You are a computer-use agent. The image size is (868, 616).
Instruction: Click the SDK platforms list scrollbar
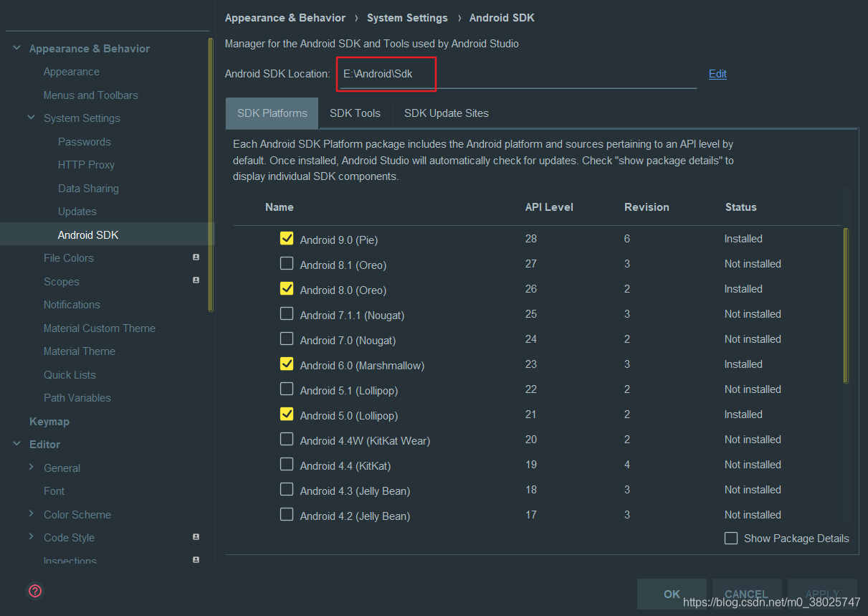pyautogui.click(x=846, y=305)
